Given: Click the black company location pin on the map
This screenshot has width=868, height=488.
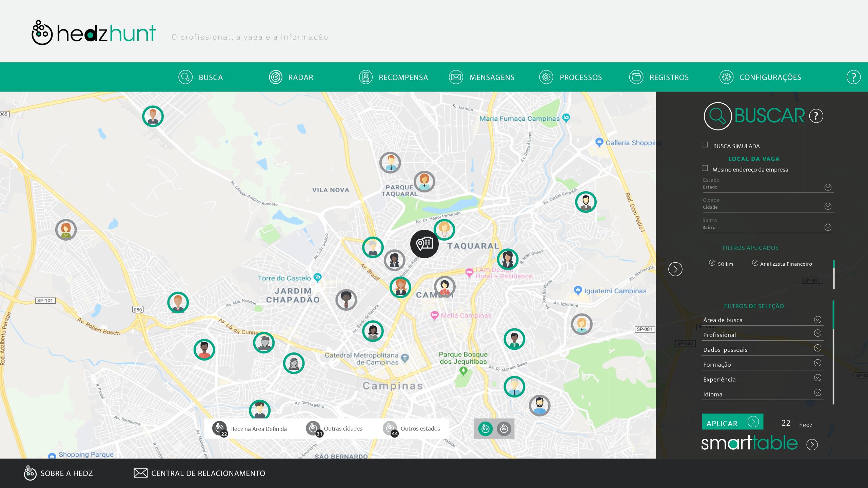Looking at the screenshot, I should point(424,244).
